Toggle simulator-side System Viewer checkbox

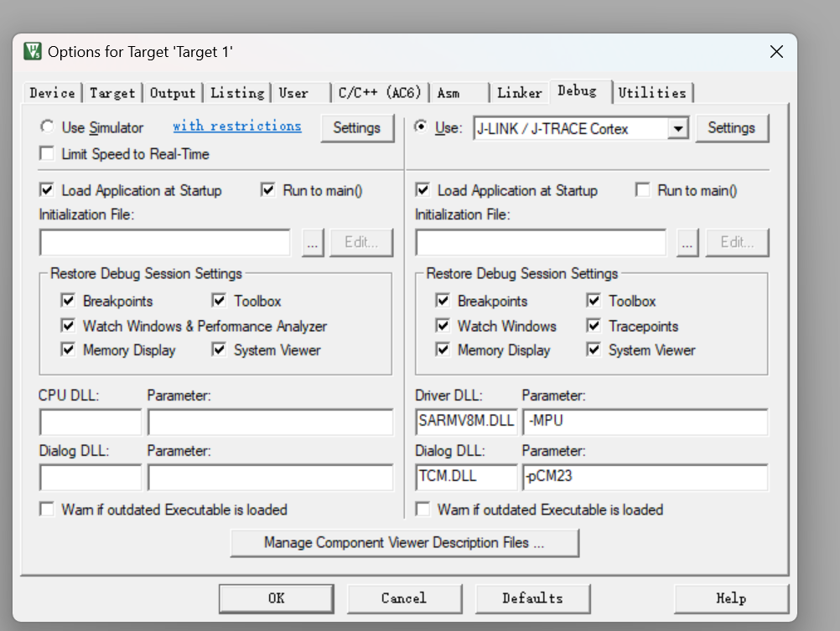pyautogui.click(x=219, y=349)
